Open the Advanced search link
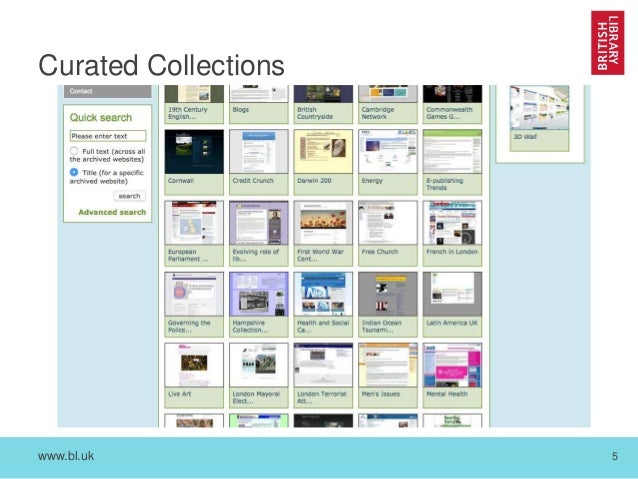The width and height of the screenshot is (638, 479). click(x=112, y=212)
